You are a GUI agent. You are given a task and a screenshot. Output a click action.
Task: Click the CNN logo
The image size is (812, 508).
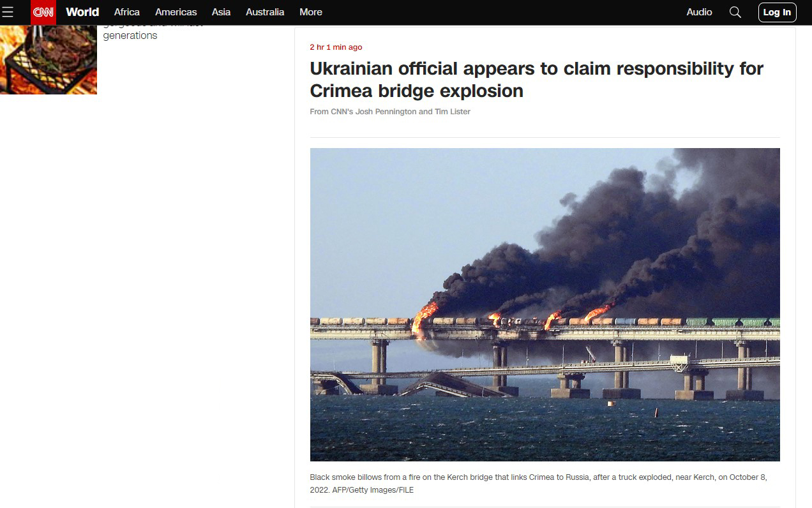[43, 12]
